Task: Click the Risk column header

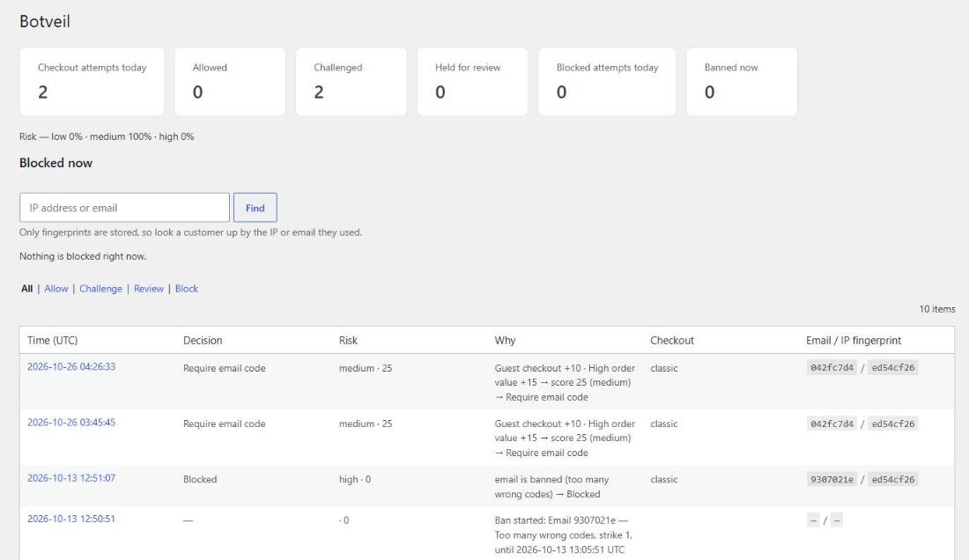Action: click(348, 340)
